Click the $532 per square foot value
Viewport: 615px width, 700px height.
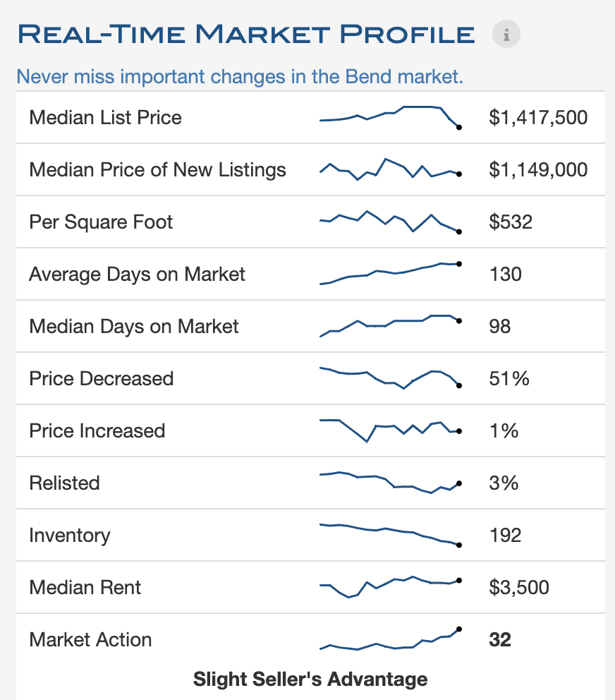click(511, 222)
